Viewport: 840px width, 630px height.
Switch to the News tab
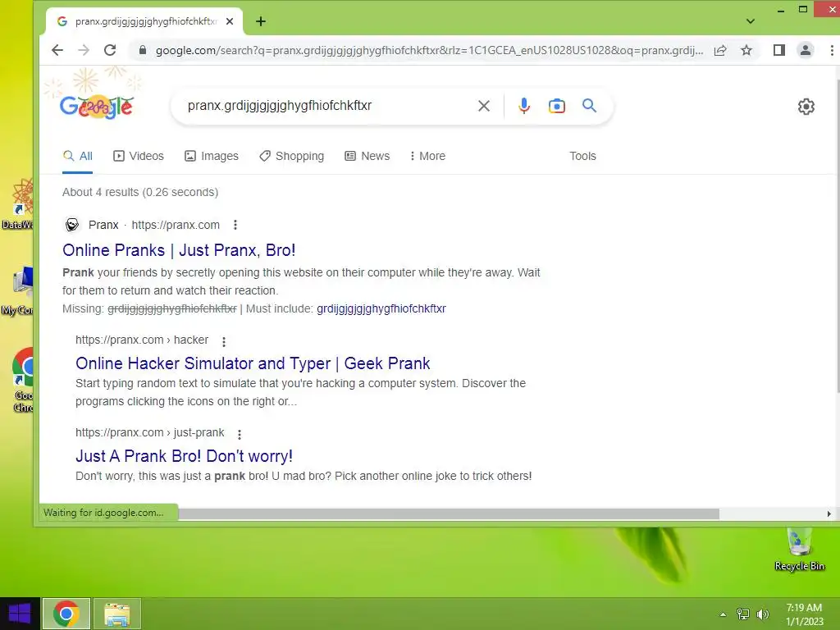pos(367,156)
